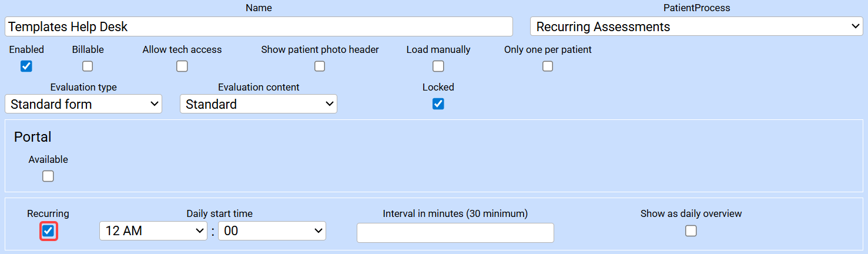Click the PatientProcess label text
This screenshot has width=868, height=254.
click(x=696, y=8)
